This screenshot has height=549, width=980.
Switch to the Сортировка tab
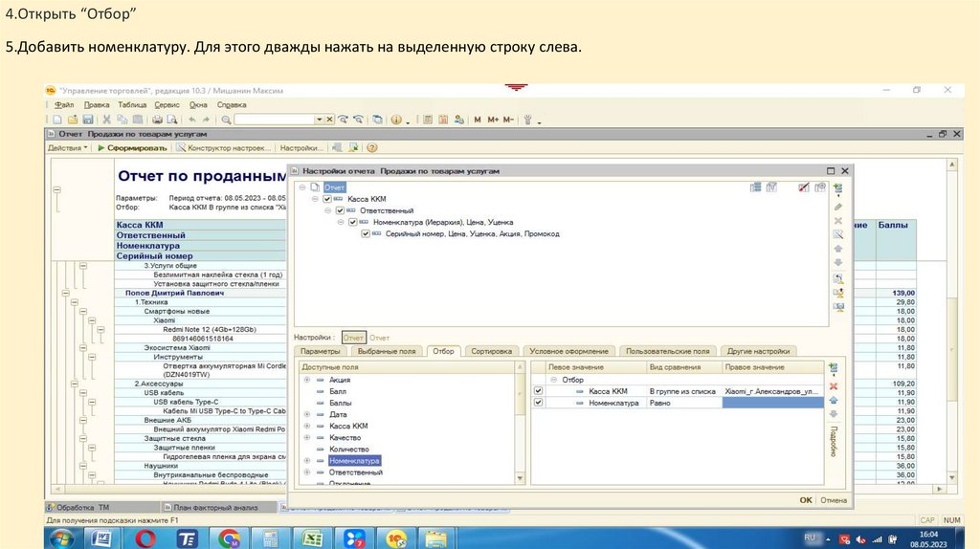click(x=493, y=352)
